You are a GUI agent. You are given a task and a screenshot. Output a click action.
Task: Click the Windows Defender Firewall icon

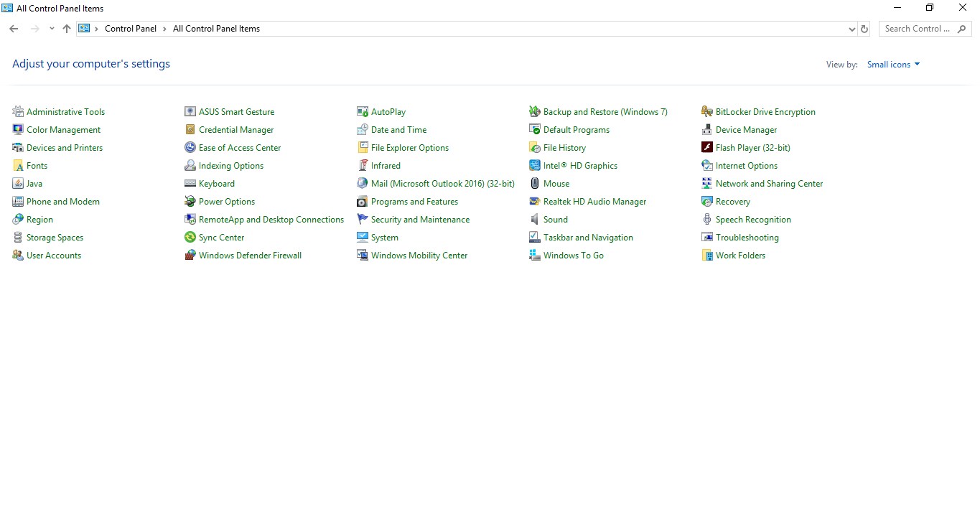190,255
